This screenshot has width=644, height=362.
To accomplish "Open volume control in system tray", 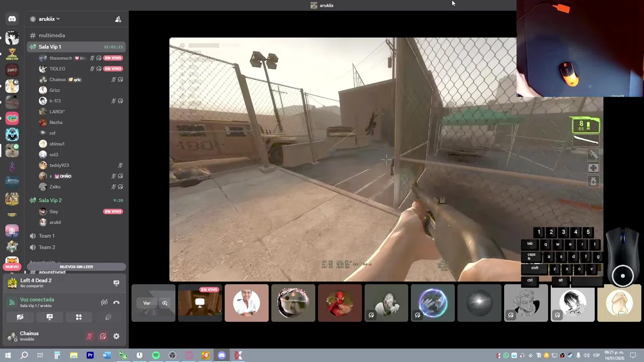I will [587, 355].
